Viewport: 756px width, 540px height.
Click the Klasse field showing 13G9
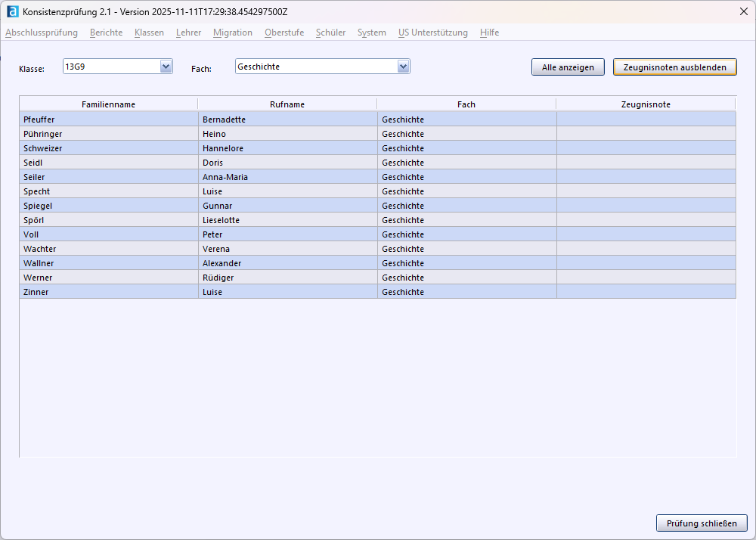pos(111,67)
